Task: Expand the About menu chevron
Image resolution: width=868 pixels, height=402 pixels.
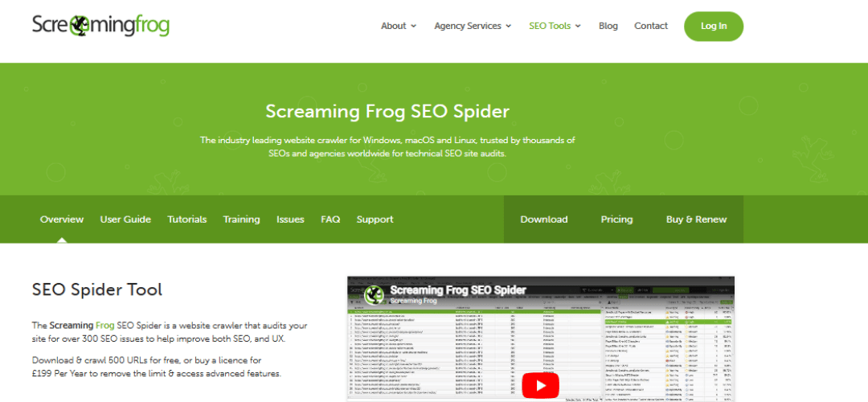Action: [414, 26]
